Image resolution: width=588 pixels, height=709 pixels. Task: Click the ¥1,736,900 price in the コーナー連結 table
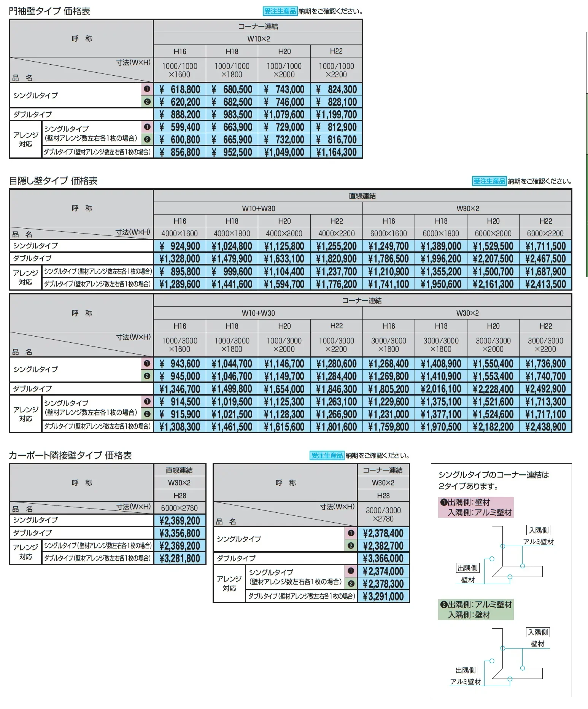545,364
